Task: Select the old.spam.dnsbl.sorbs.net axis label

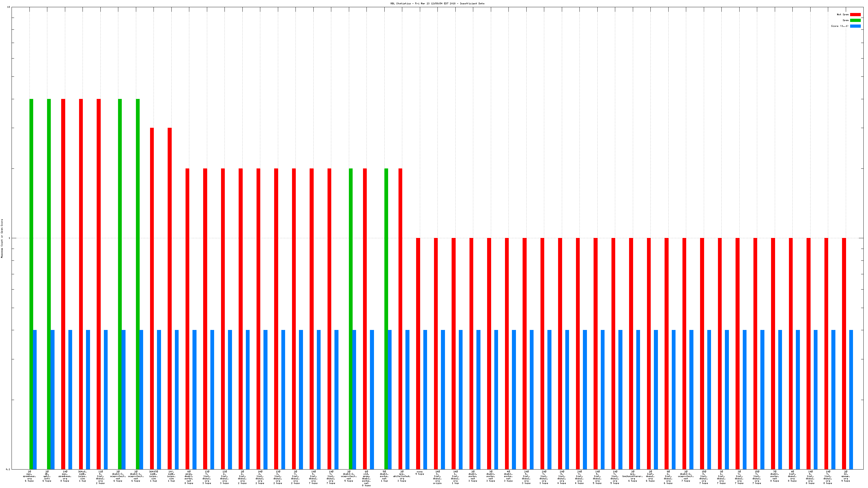Action: pos(366,478)
